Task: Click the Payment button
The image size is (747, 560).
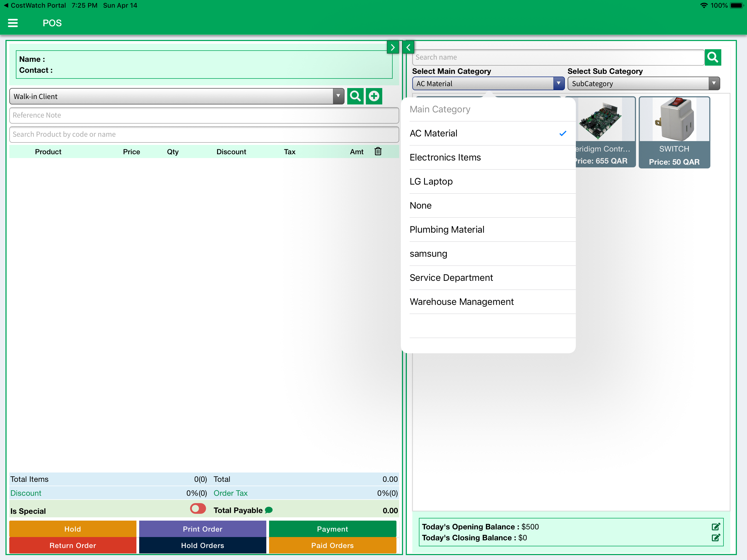Action: [x=333, y=529]
